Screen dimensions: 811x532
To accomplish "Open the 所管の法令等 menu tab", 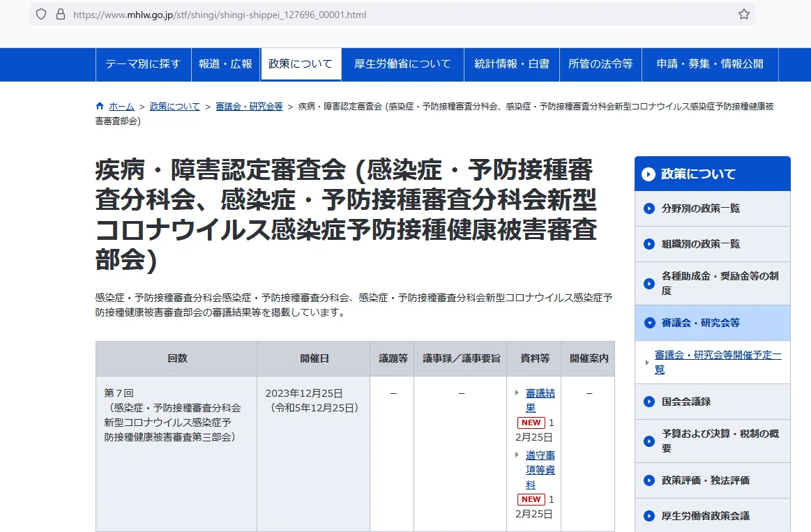I will [600, 64].
